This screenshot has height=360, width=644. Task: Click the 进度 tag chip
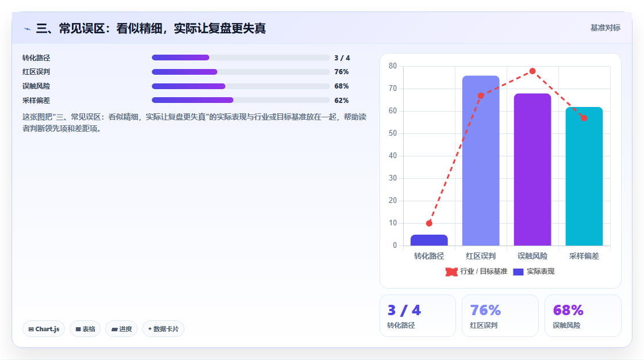121,329
